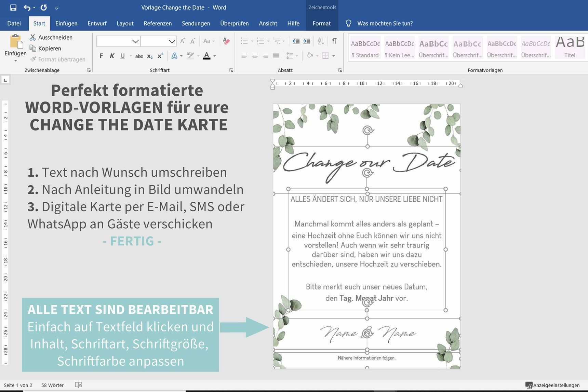This screenshot has width=588, height=392.
Task: Expand the Schriftart dialog launcher
Action: click(x=231, y=70)
